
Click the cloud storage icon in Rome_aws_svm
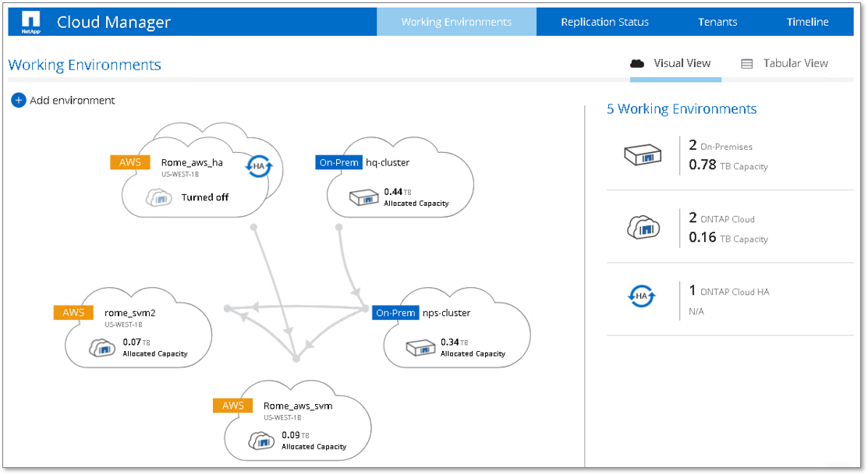[x=261, y=441]
